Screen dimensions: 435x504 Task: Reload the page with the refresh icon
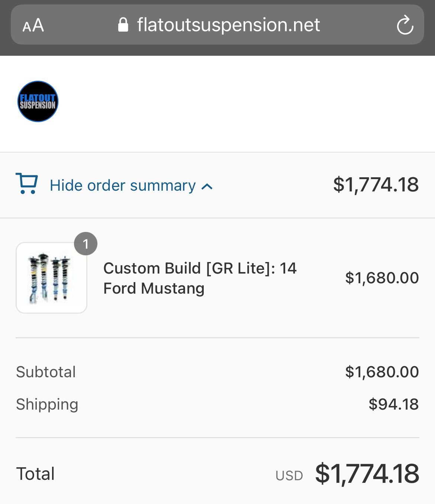pos(405,26)
